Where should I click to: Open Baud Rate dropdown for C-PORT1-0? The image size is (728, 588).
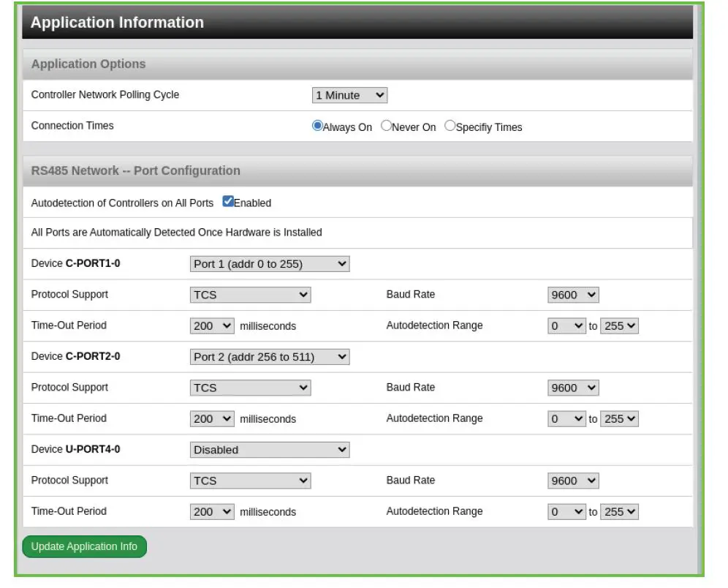pos(573,295)
